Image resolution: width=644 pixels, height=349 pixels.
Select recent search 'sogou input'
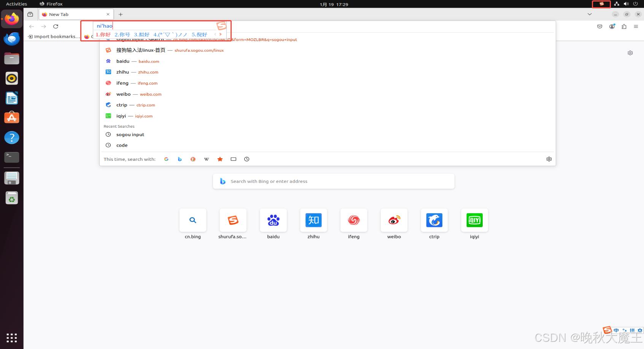click(x=328, y=135)
